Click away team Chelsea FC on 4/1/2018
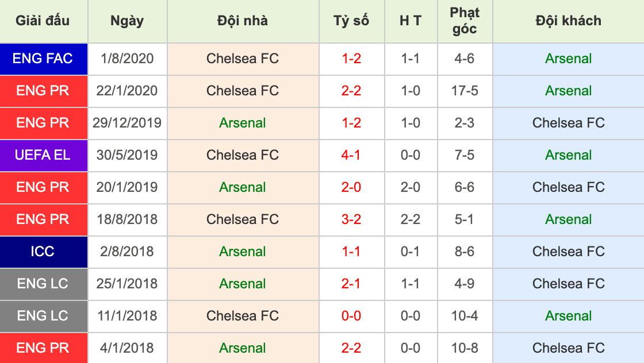644x363 pixels. point(568,348)
